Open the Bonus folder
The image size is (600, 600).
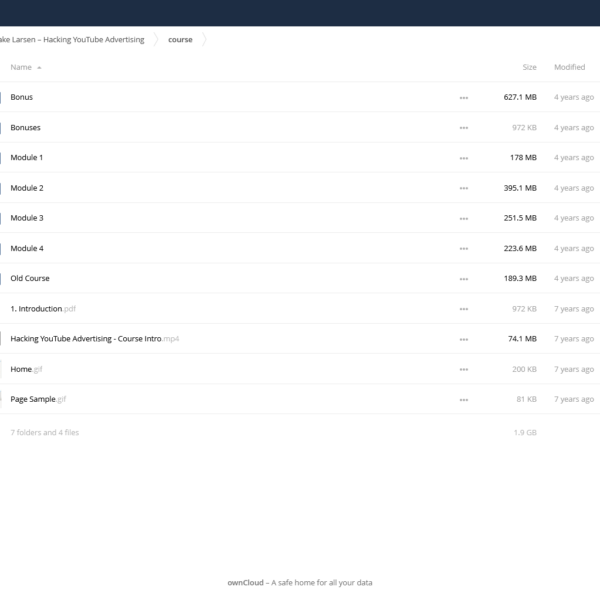[21, 97]
